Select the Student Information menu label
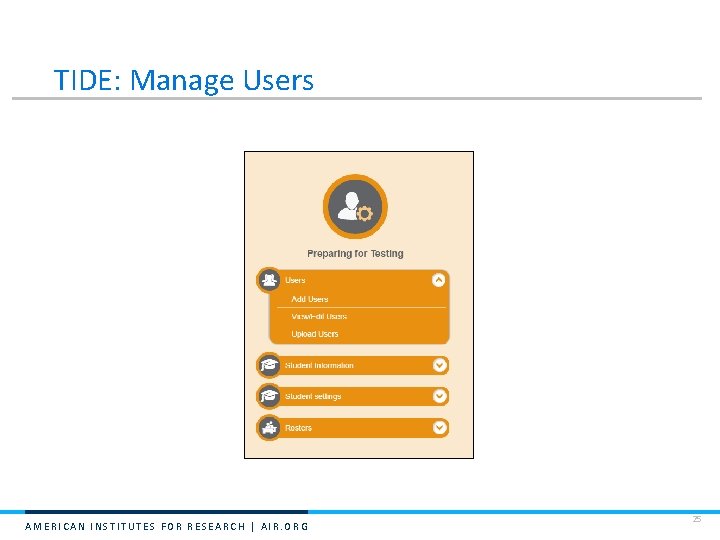The image size is (720, 540). tap(319, 366)
